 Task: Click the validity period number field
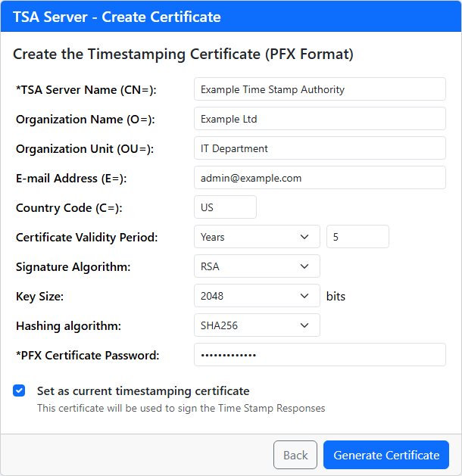(357, 236)
